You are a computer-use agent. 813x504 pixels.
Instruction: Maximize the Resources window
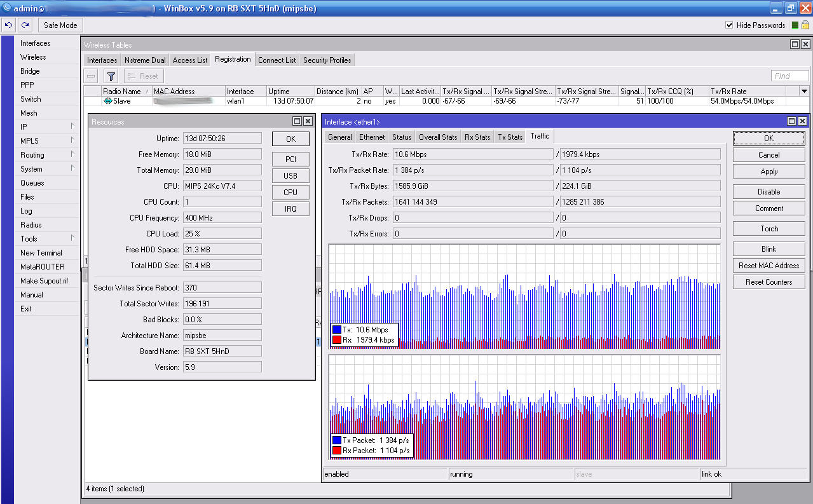pos(297,121)
